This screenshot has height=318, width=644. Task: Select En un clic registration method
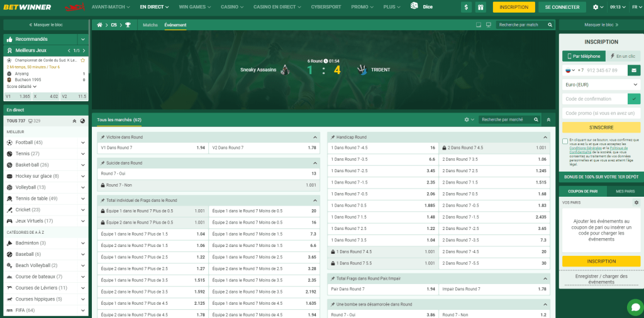click(623, 56)
